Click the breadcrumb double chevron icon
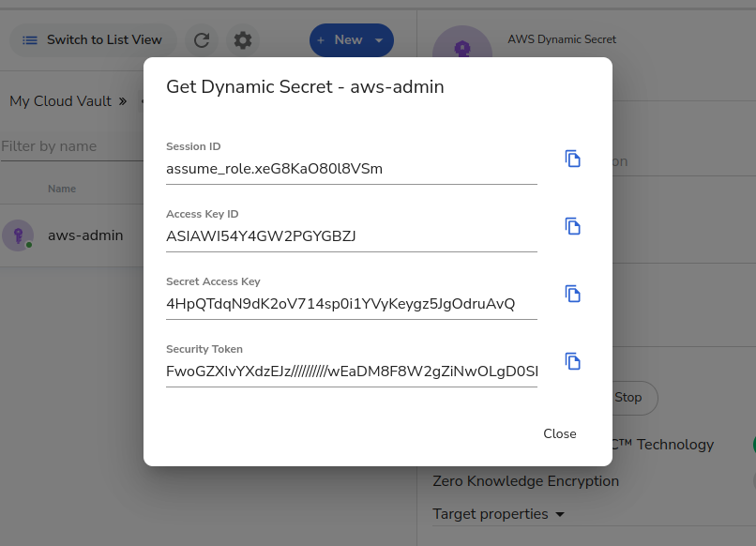Screen dimensions: 756x546 point(123,101)
